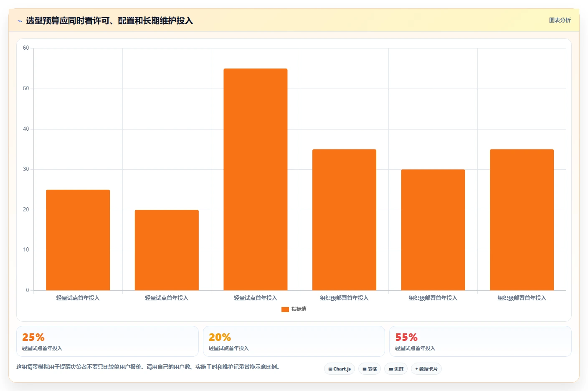Click the y-axis label 60
This screenshot has width=588, height=391.
tap(26, 48)
